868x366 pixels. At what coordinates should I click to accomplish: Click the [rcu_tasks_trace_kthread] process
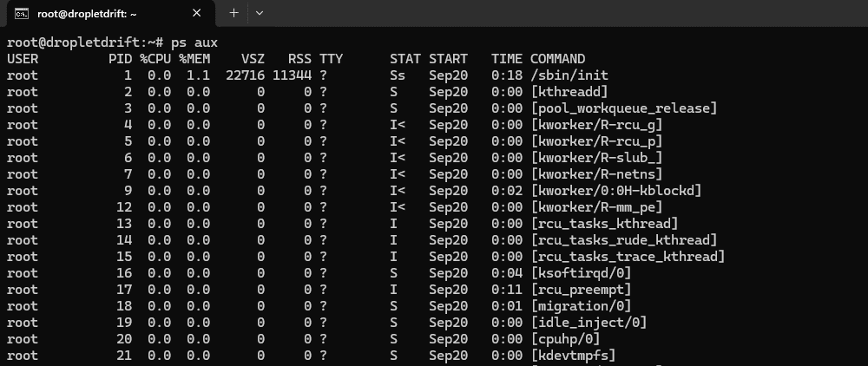click(x=628, y=257)
